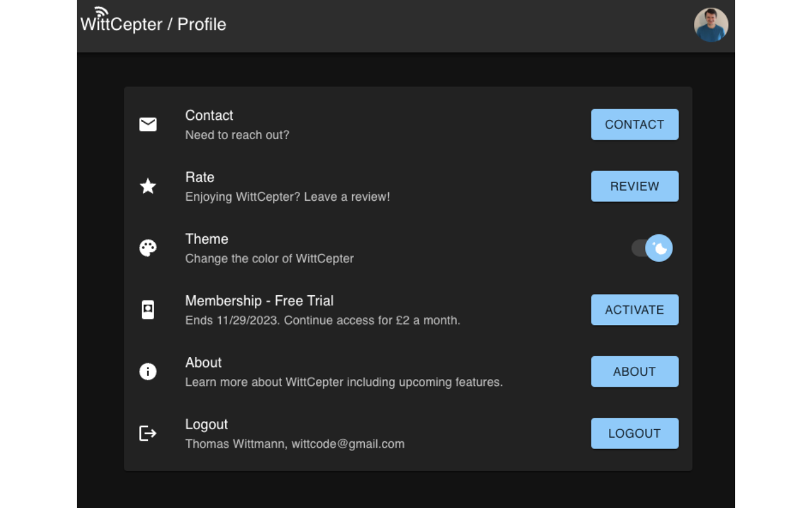The height and width of the screenshot is (508, 812).
Task: Click 'Membership - Free Trial' title
Action: point(259,301)
